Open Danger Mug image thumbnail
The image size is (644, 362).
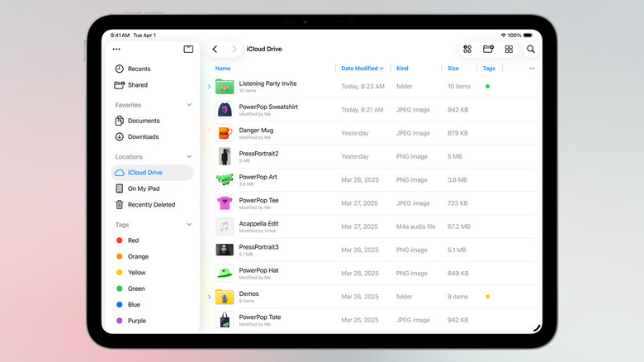[x=225, y=133]
